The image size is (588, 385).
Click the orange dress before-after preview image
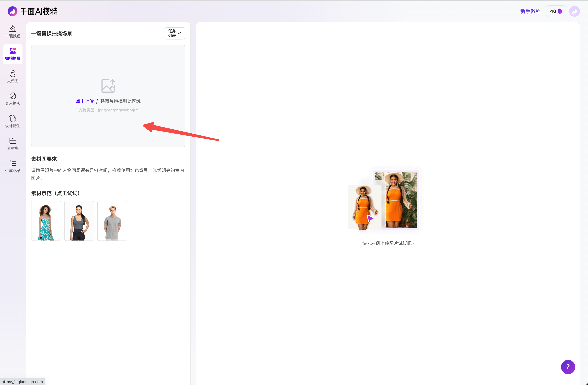coord(384,200)
